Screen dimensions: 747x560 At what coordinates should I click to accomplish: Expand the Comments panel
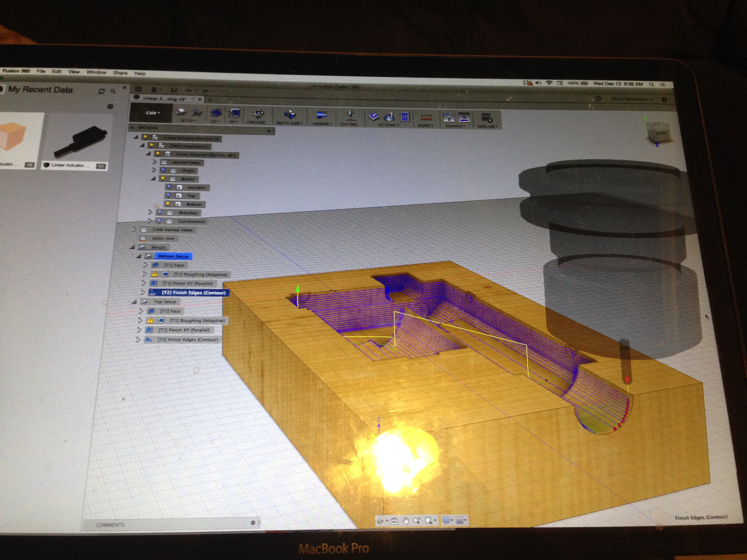(253, 522)
